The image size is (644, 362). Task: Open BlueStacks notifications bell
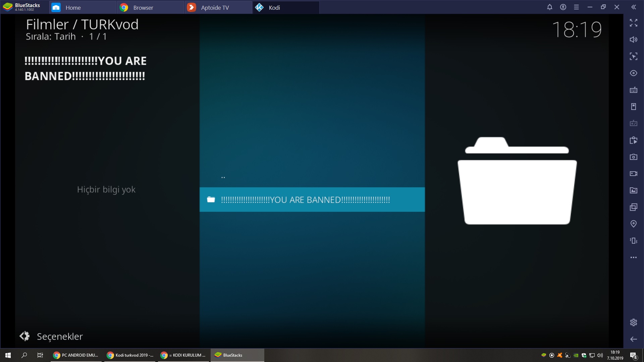coord(549,7)
